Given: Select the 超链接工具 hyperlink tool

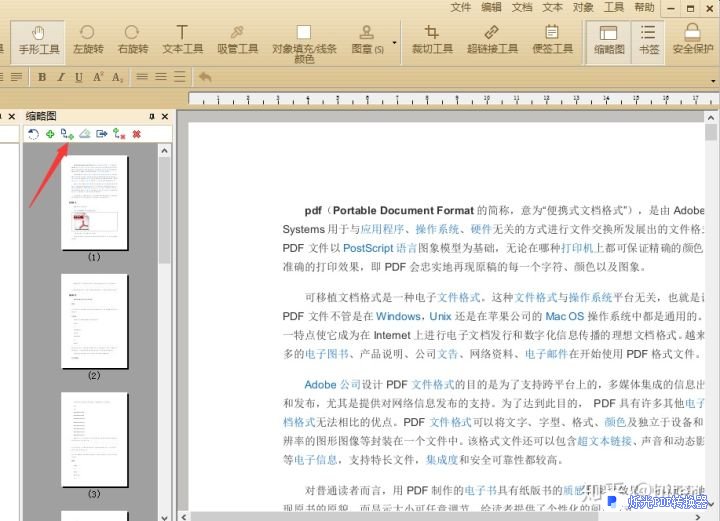Looking at the screenshot, I should pos(492,40).
